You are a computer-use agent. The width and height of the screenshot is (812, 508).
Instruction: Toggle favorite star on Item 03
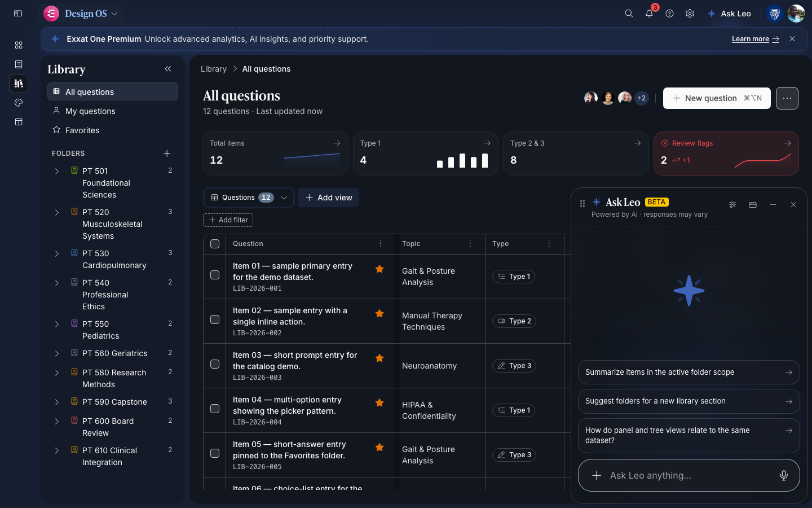point(379,358)
